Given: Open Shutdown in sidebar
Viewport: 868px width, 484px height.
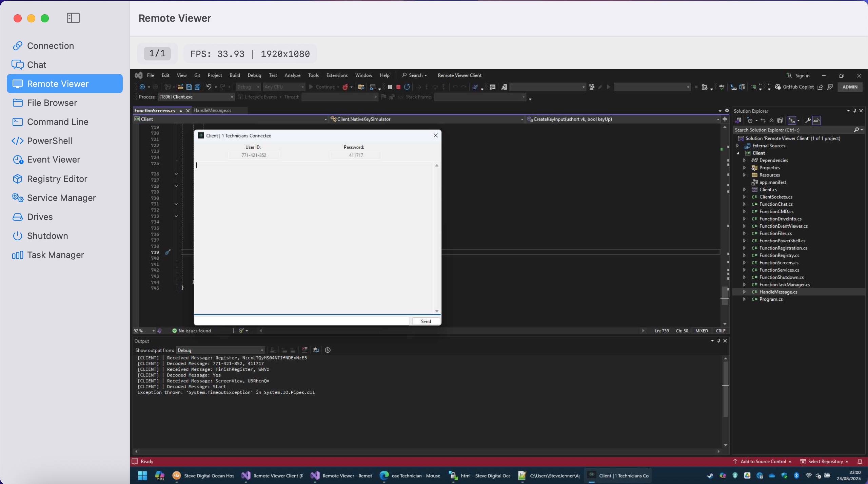Looking at the screenshot, I should [64, 236].
